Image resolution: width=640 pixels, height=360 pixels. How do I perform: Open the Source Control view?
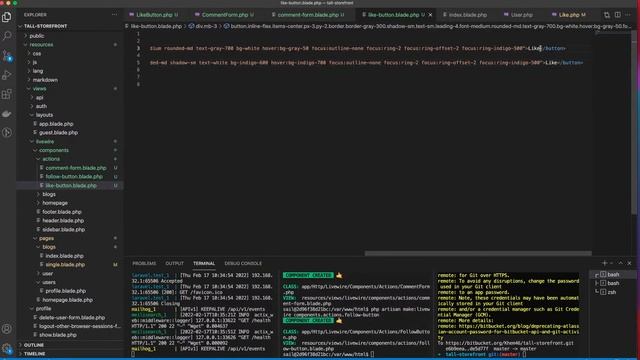7,56
